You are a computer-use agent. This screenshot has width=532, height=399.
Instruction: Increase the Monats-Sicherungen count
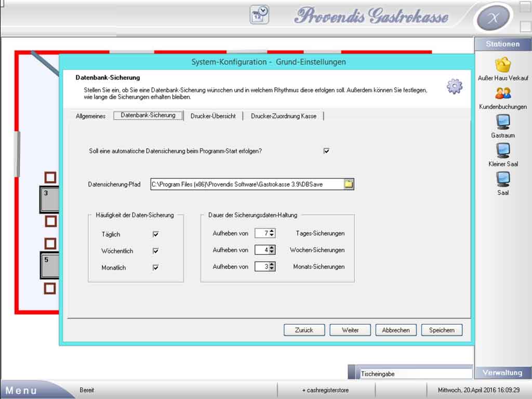point(272,264)
